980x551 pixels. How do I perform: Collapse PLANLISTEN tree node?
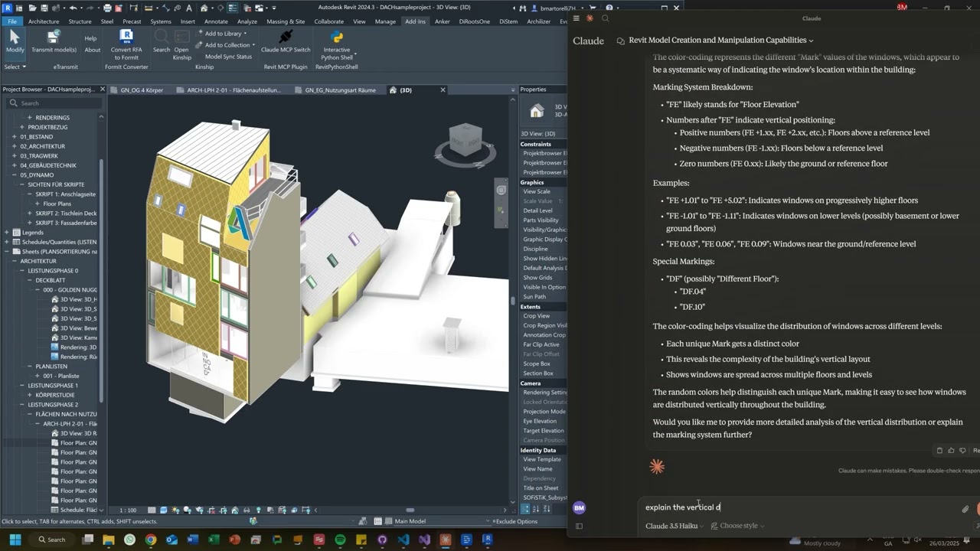coord(30,367)
